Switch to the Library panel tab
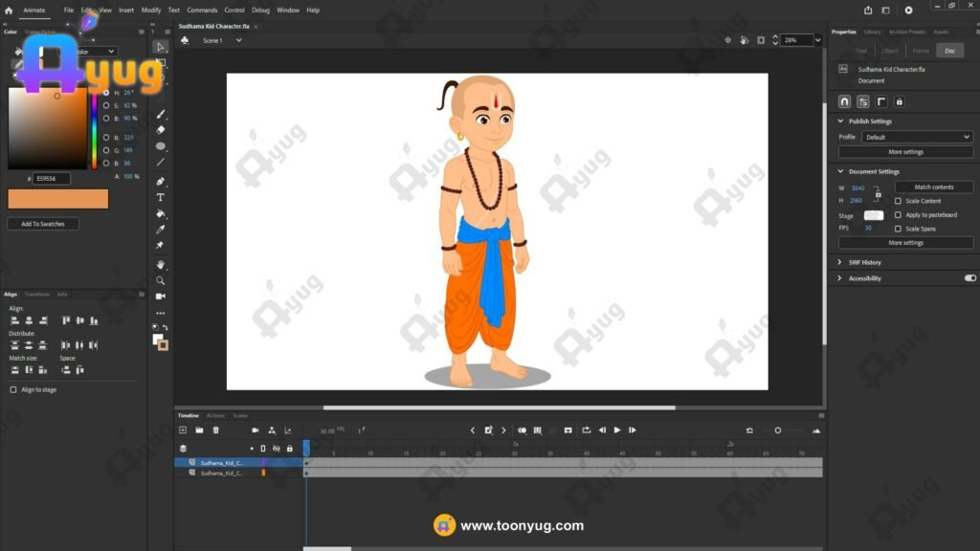Image resolution: width=980 pixels, height=551 pixels. (x=872, y=32)
